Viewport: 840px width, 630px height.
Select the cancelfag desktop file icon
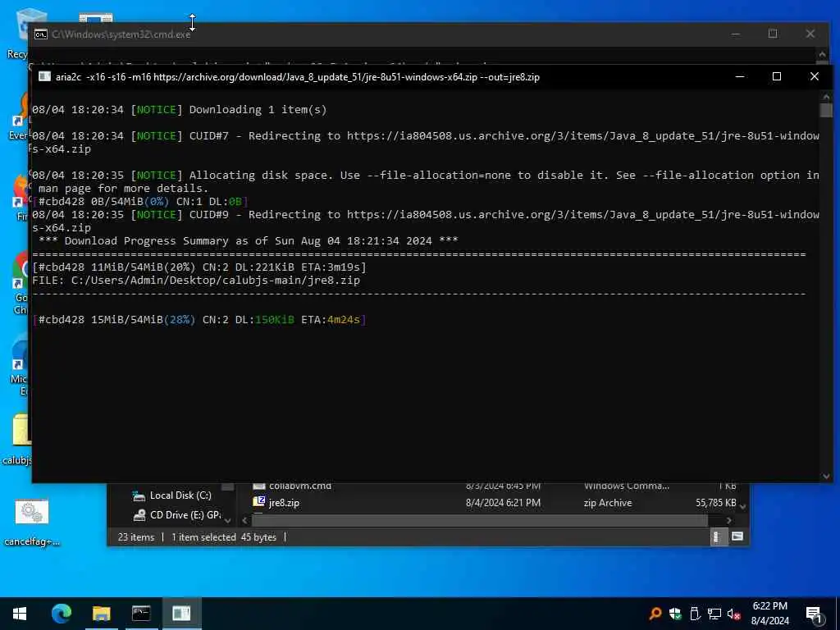pos(32,513)
